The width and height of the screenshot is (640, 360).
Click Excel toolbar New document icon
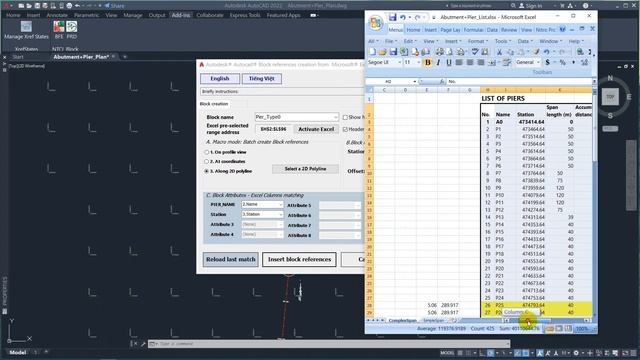(x=372, y=52)
